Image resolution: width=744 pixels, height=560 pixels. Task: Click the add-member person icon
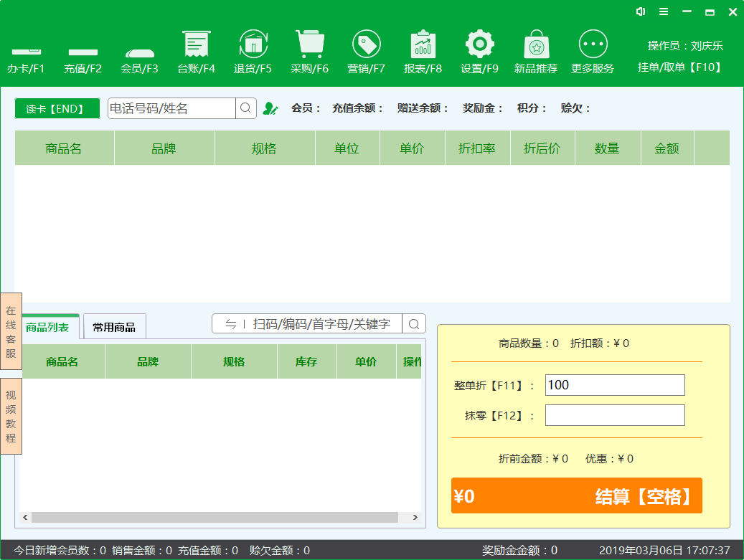point(270,108)
